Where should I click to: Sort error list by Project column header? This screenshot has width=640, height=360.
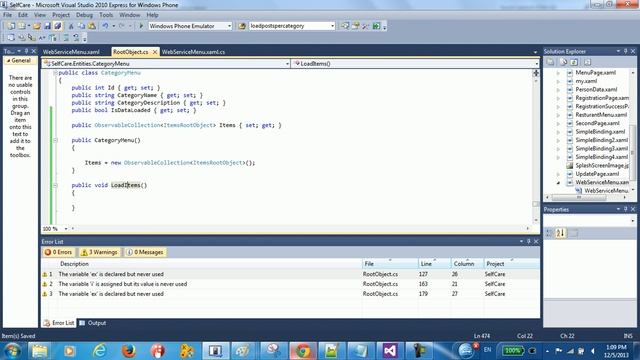(x=511, y=264)
